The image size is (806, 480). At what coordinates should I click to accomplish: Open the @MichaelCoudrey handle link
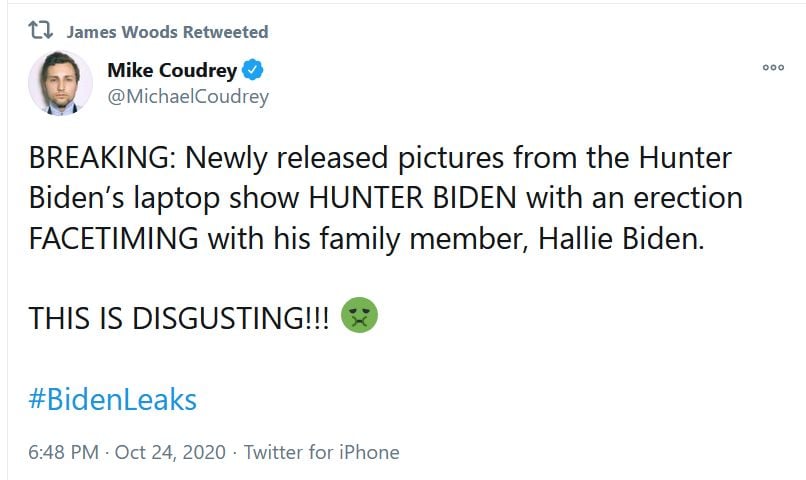(x=187, y=96)
